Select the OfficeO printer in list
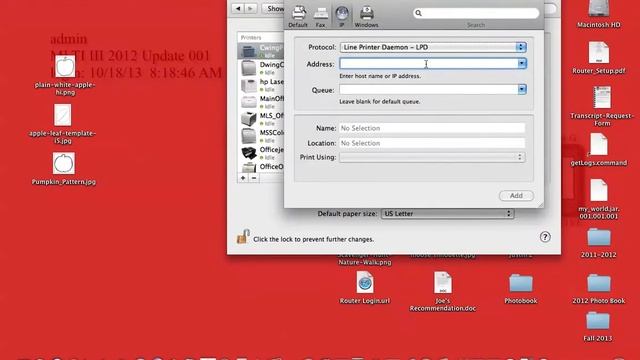 [261, 167]
